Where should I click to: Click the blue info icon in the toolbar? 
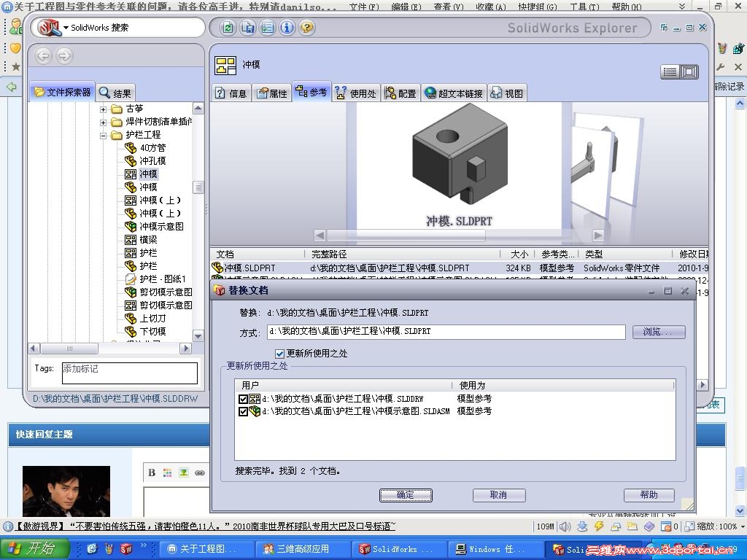pyautogui.click(x=287, y=28)
